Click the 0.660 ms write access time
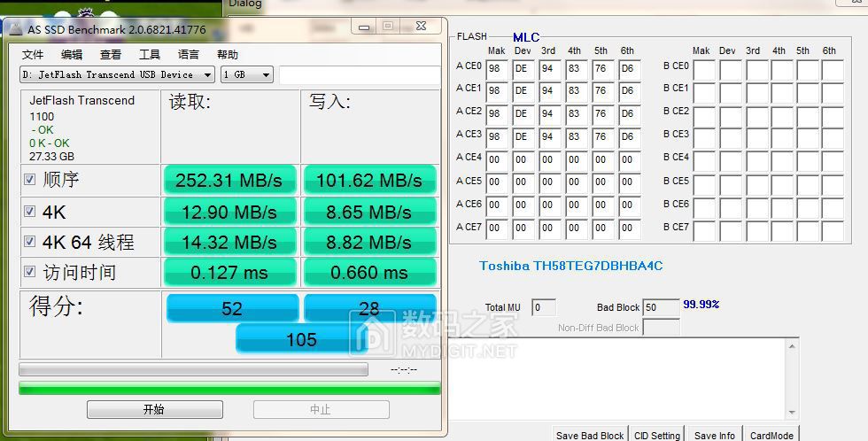This screenshot has height=441, width=868. tap(370, 272)
